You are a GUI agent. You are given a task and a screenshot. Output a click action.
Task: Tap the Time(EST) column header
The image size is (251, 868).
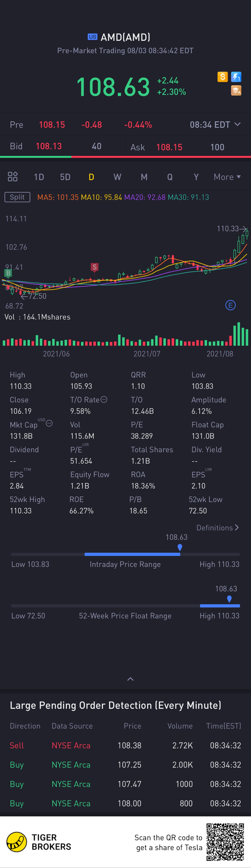pos(223,726)
